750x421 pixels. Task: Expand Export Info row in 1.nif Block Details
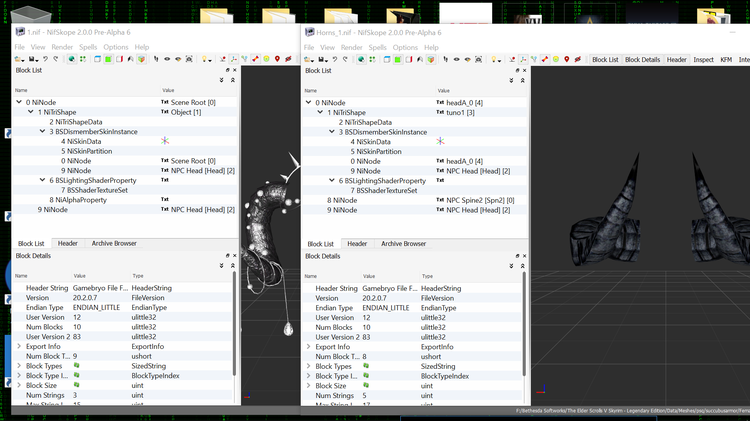pos(19,346)
